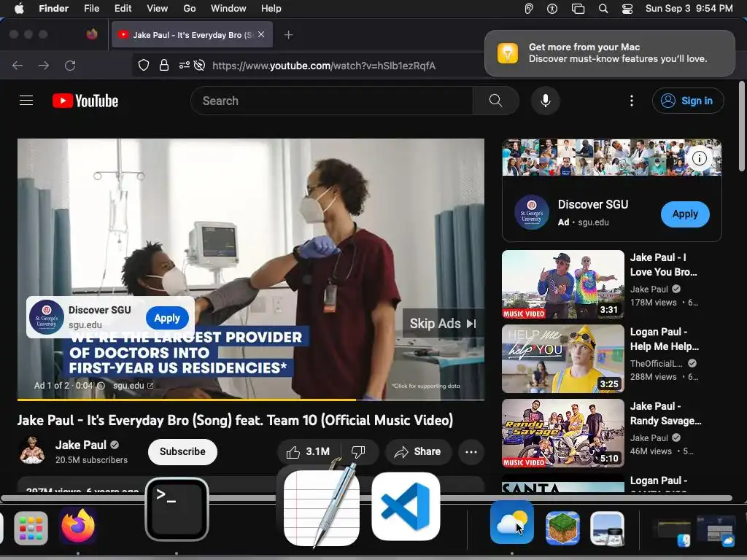747x560 pixels.
Task: Open 'Jake Paul - I Love You Bro' thumbnail
Action: pos(562,284)
